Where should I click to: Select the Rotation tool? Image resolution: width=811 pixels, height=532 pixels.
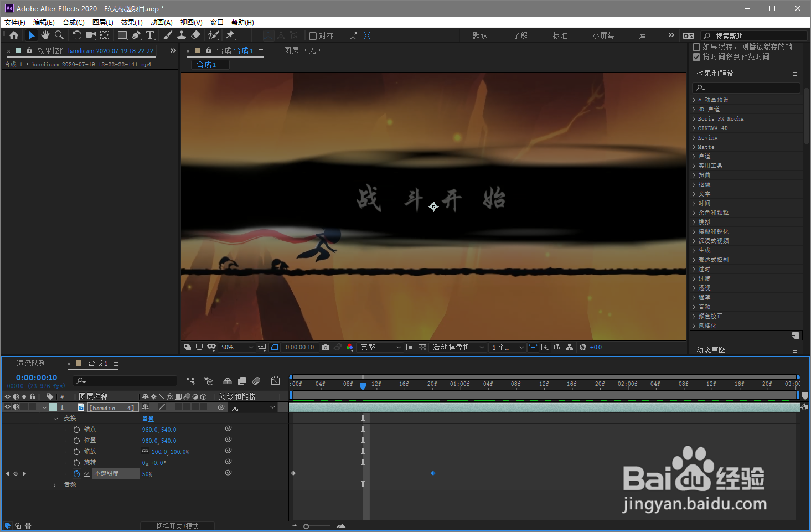coord(76,35)
